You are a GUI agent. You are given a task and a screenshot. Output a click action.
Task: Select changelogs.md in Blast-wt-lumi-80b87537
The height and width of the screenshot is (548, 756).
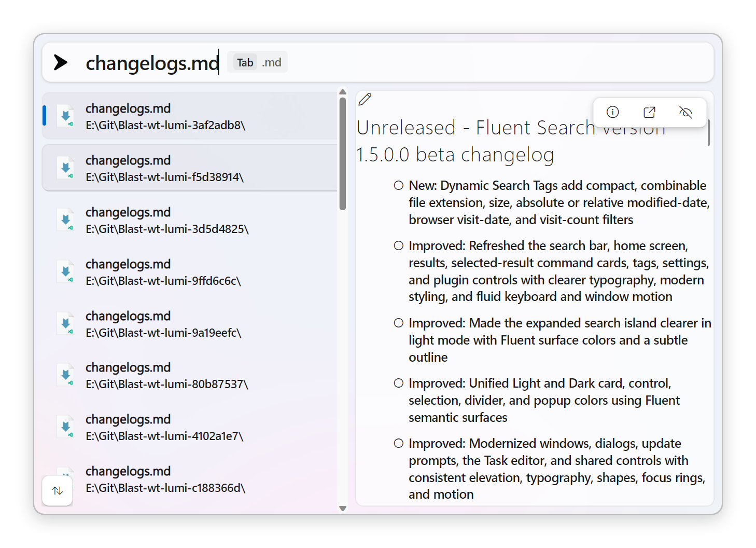click(x=190, y=375)
